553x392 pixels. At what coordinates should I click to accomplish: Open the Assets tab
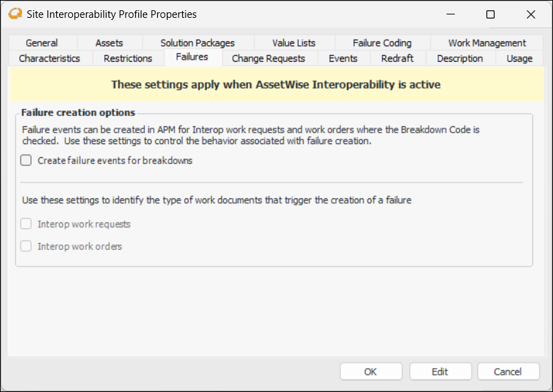(x=109, y=43)
